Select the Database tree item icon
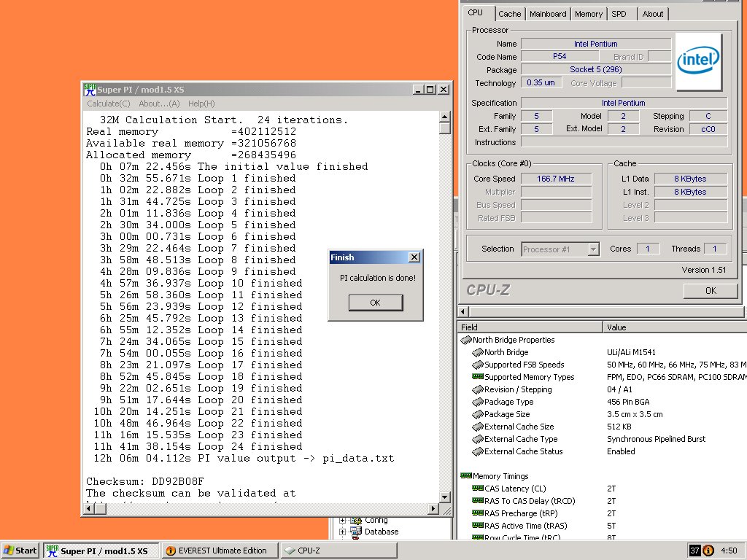The image size is (747, 560). point(356,532)
